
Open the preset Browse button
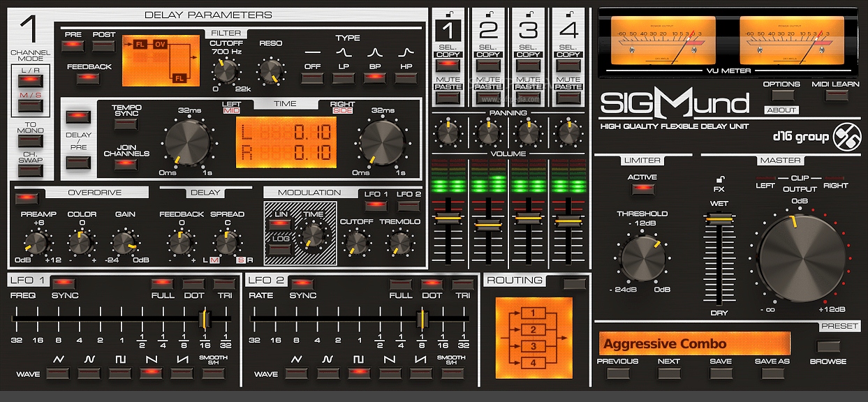pyautogui.click(x=828, y=347)
